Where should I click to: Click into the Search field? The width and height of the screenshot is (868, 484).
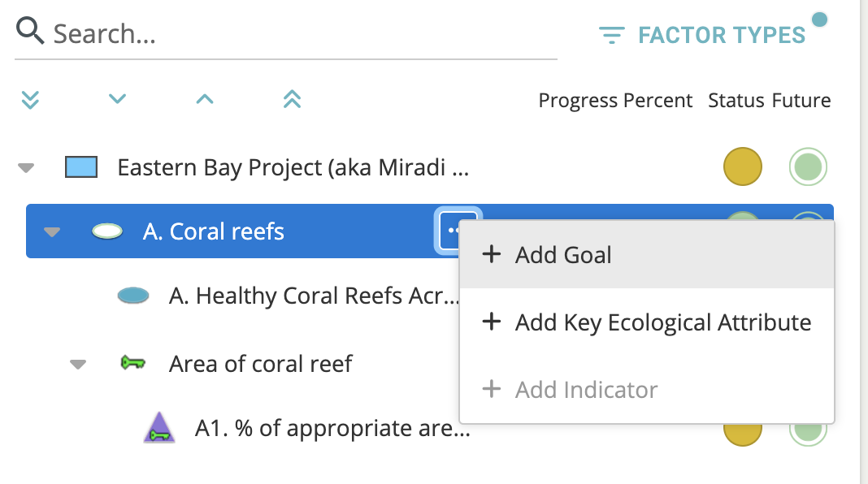(301, 34)
